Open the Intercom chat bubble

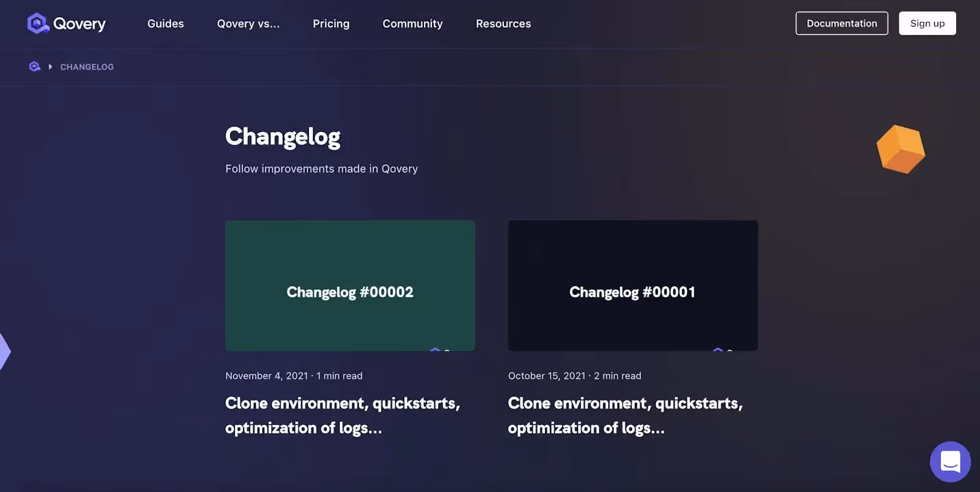(x=951, y=460)
